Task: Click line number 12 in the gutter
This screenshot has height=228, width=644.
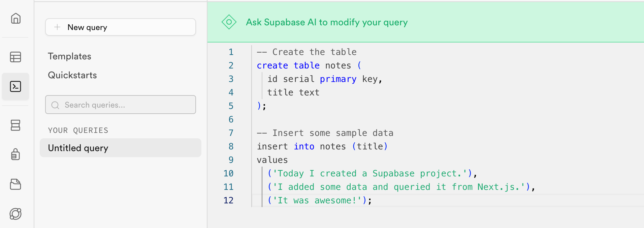Action: (x=228, y=200)
